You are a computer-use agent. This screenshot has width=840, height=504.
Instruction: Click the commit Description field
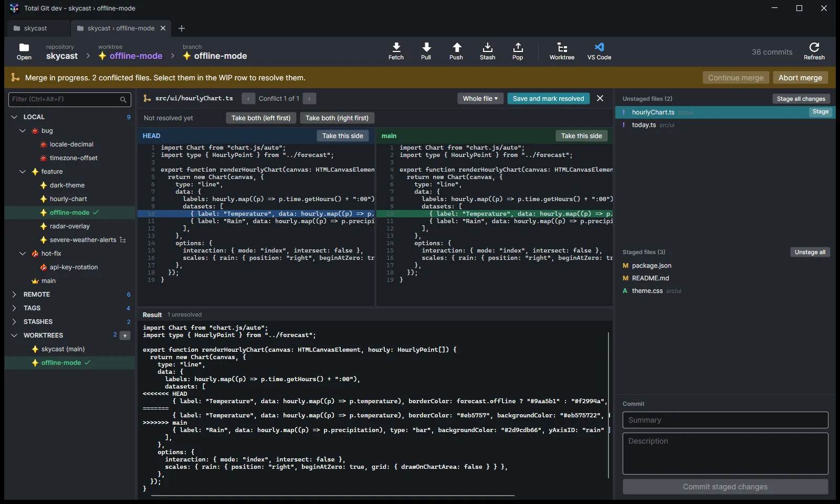click(x=725, y=454)
